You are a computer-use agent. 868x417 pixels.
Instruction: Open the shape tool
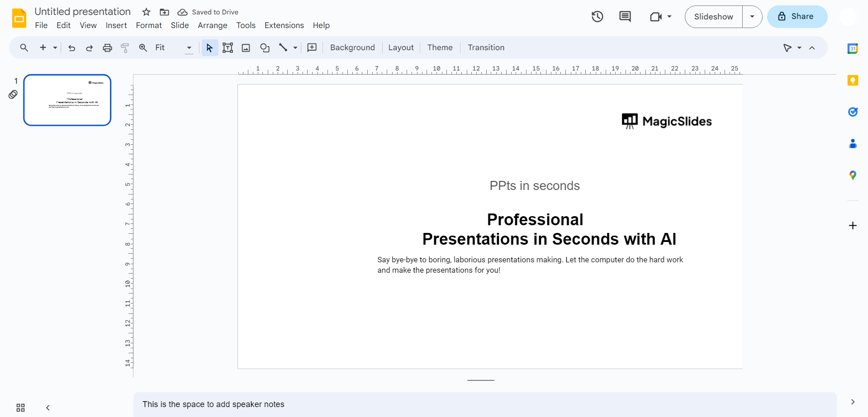(265, 48)
